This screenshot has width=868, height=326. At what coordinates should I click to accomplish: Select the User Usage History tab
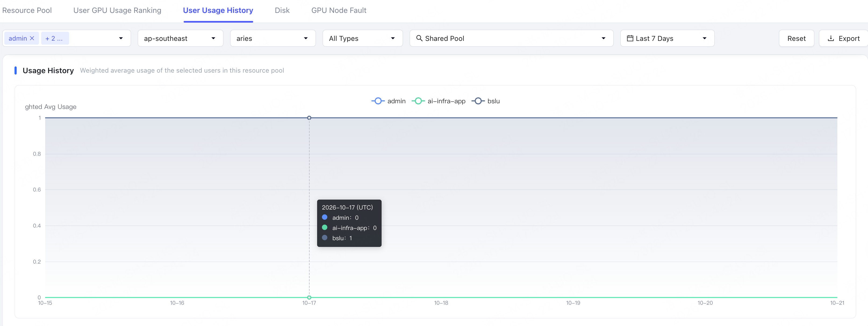pyautogui.click(x=218, y=10)
